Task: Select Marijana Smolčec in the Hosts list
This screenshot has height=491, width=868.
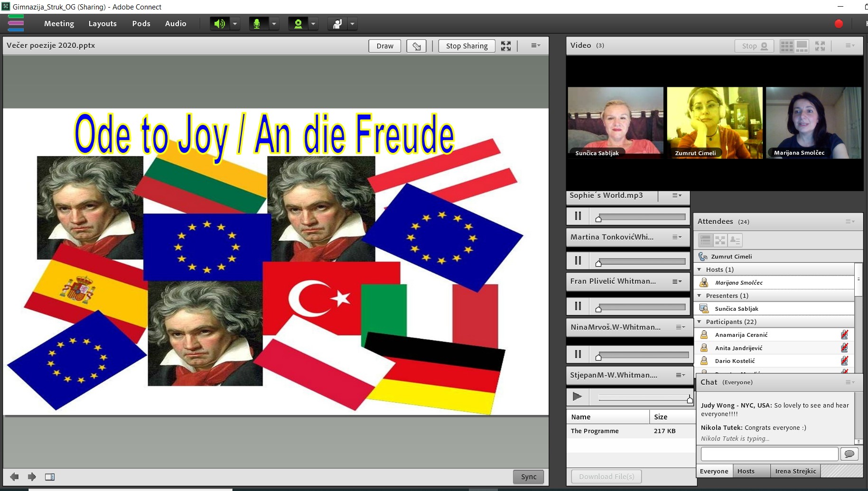Action: point(775,283)
